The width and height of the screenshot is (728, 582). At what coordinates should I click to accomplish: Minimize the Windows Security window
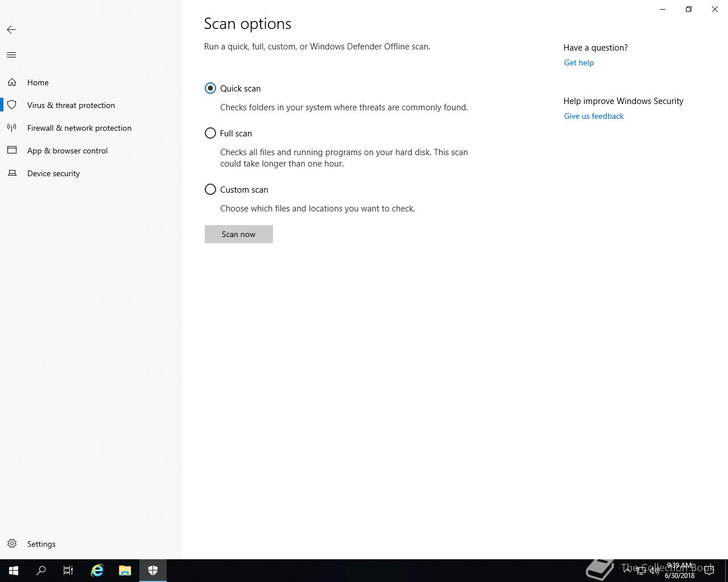click(x=663, y=9)
